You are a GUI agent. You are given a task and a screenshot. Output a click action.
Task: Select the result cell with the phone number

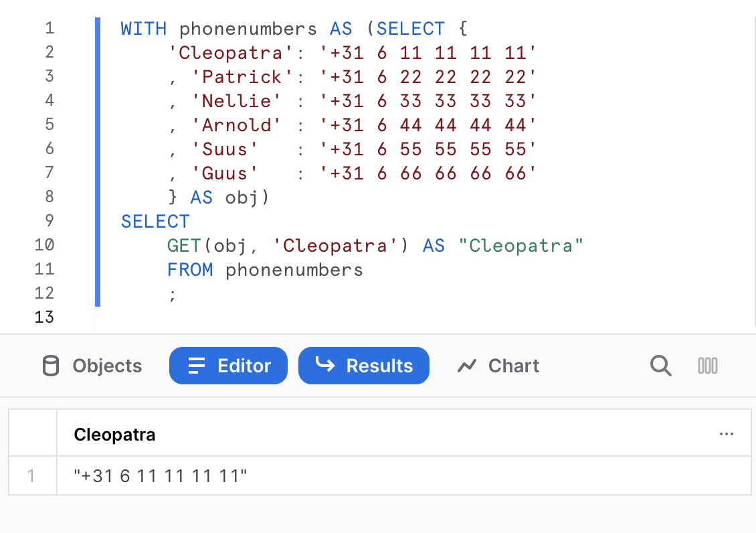(x=161, y=476)
